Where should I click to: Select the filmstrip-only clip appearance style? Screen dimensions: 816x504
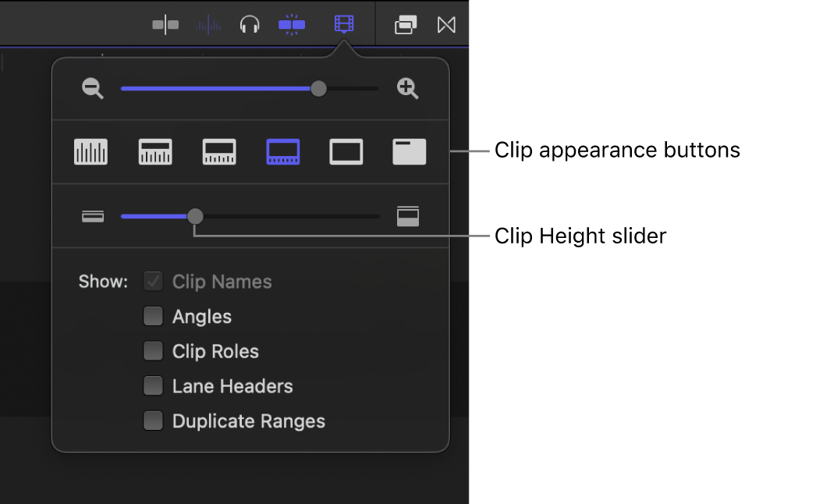coord(346,151)
